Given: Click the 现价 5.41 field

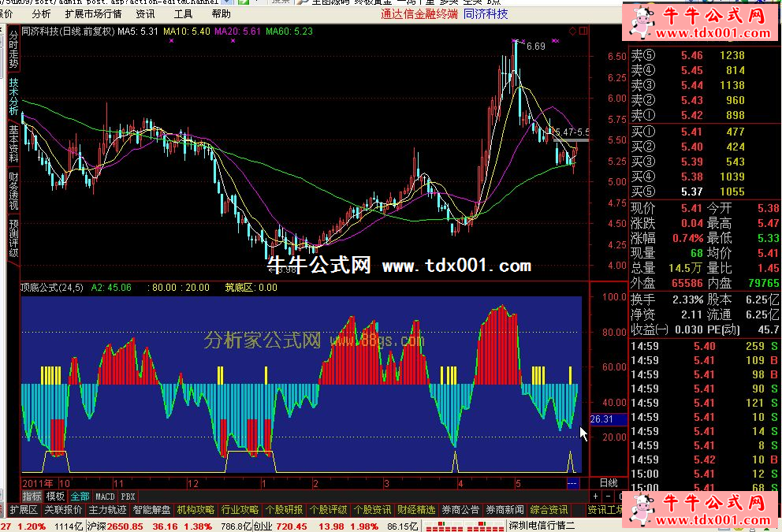Looking at the screenshot, I should point(666,208).
